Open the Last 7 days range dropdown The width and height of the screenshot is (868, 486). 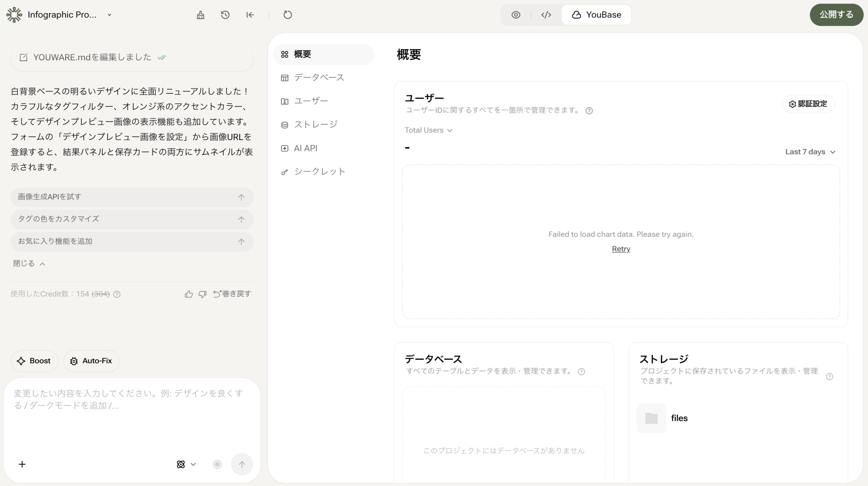(810, 152)
